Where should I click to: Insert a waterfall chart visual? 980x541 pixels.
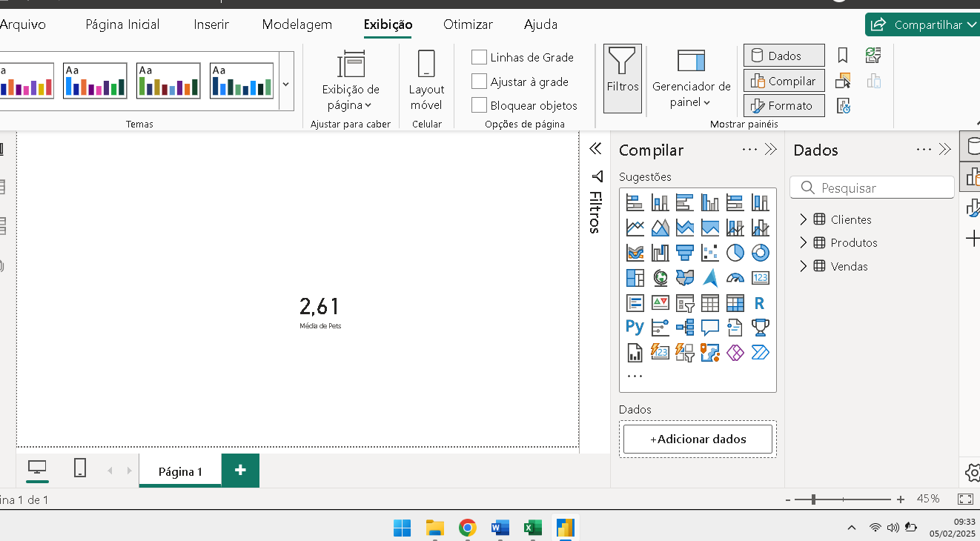(660, 253)
